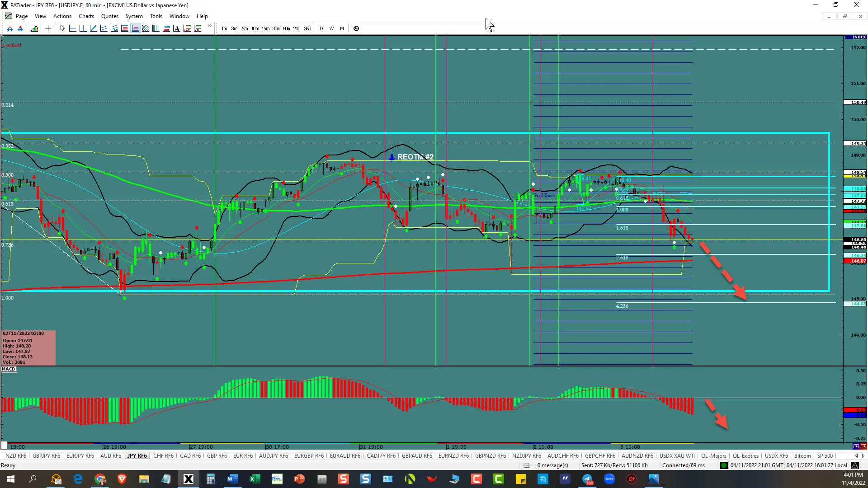The height and width of the screenshot is (488, 868).
Task: Open the Window menu
Action: [x=179, y=16]
